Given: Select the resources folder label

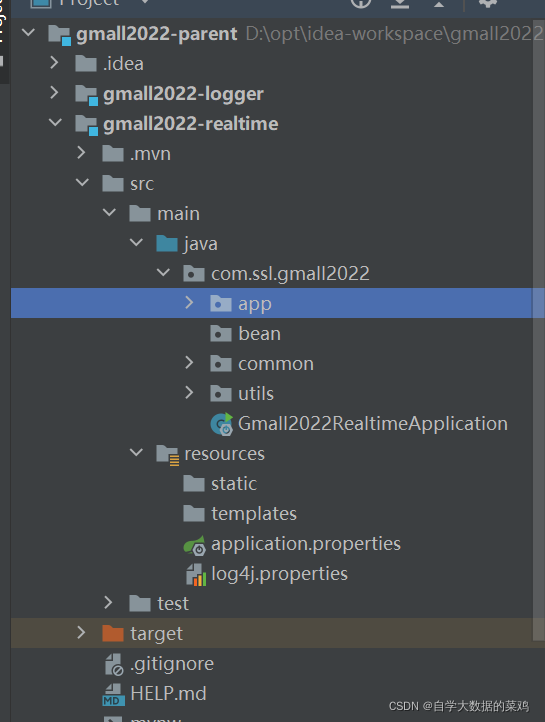Looking at the screenshot, I should point(225,454).
